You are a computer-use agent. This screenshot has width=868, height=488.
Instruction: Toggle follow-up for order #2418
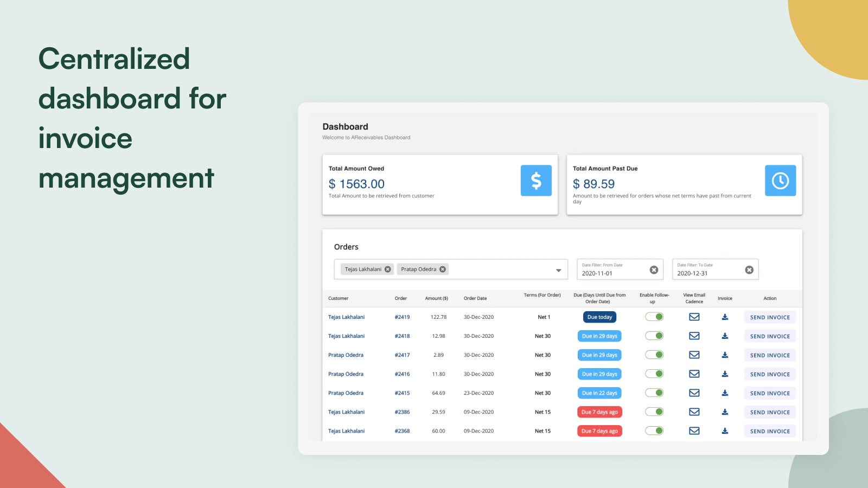[x=654, y=336]
